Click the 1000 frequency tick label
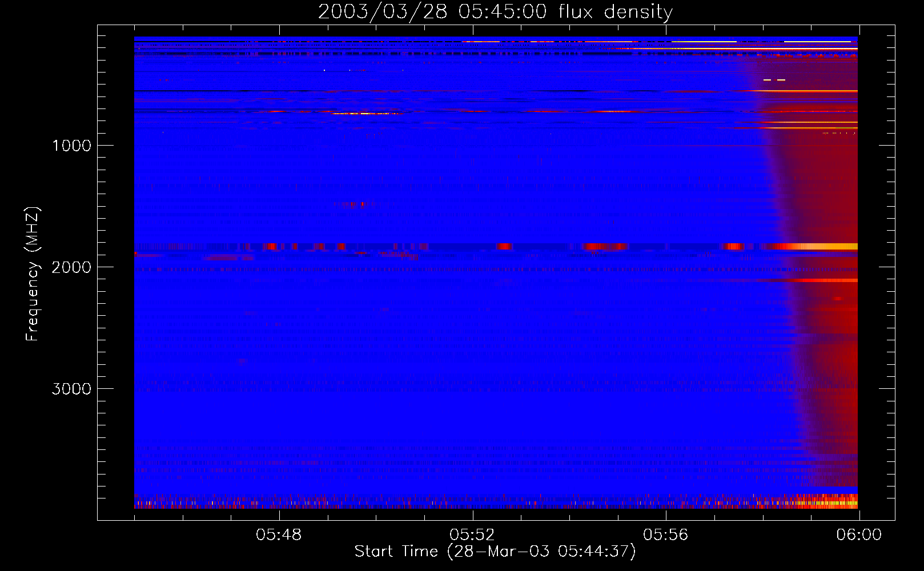This screenshot has width=924, height=571. tap(71, 146)
